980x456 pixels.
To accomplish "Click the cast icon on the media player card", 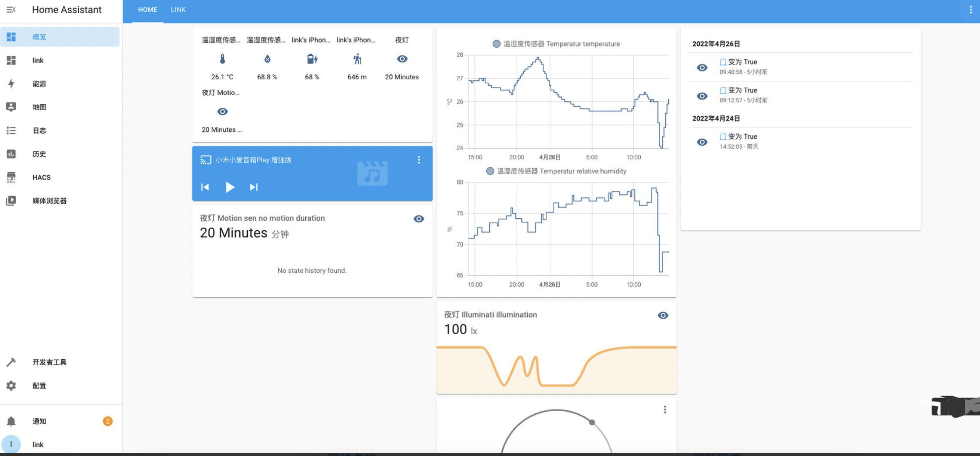I will [x=206, y=160].
